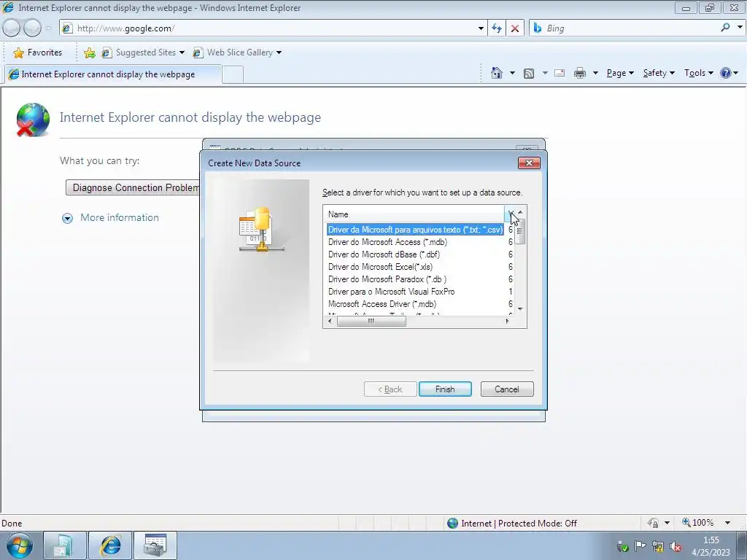Viewport: 747px width, 560px height.
Task: Select Driver do Microsoft Paradox (*.db )
Action: click(387, 279)
